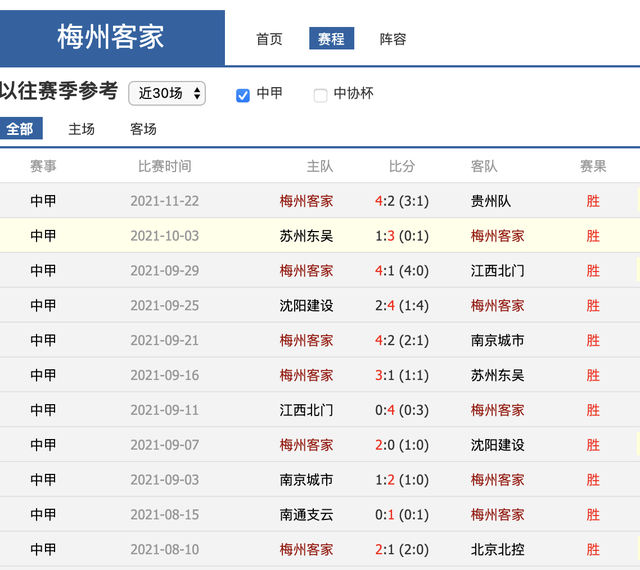Click the 赛事 column header

(43, 166)
